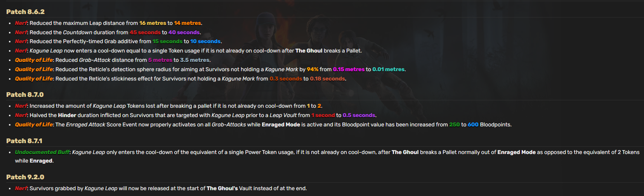Viewport: 644px width, 196px height.
Task: Click the '94%' detection radius reduction
Action: tap(312, 69)
